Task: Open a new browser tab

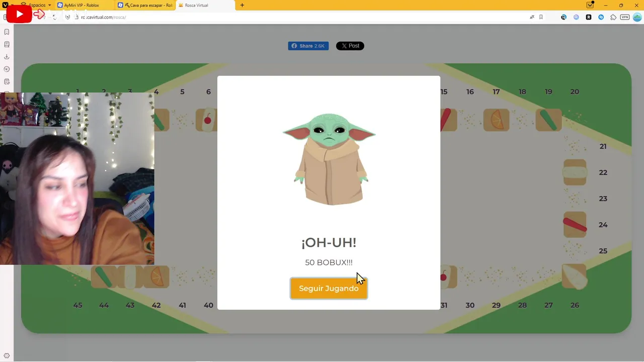Action: click(x=242, y=5)
